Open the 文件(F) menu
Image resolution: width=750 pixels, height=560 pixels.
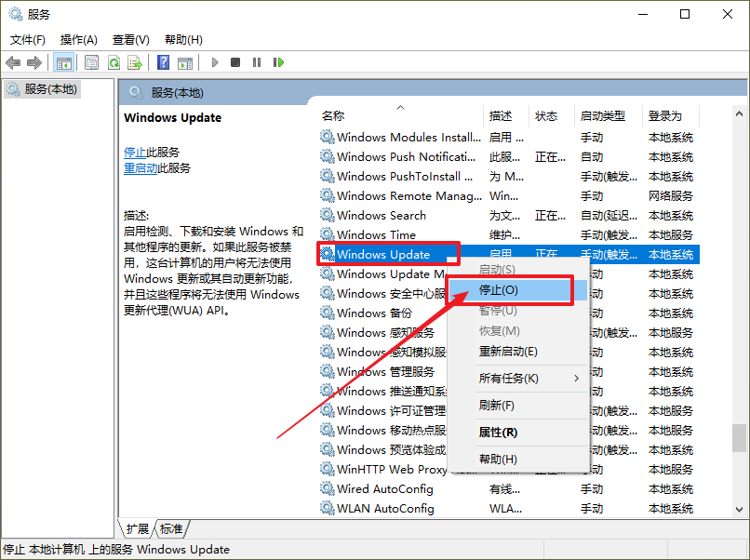coord(28,39)
